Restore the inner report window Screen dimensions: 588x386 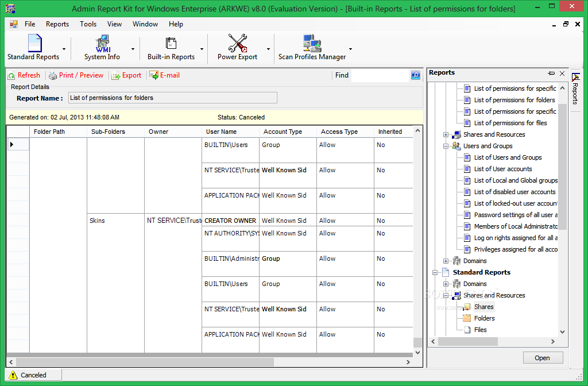[x=566, y=24]
